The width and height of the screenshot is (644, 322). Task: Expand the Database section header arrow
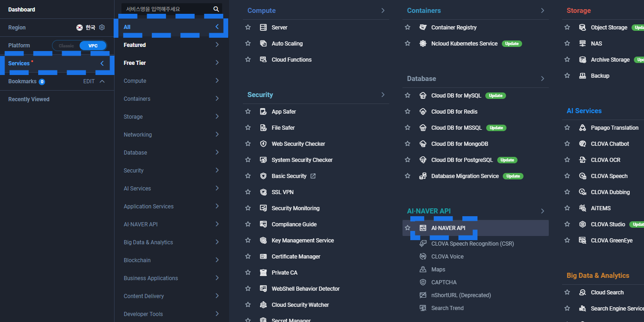[x=542, y=79]
